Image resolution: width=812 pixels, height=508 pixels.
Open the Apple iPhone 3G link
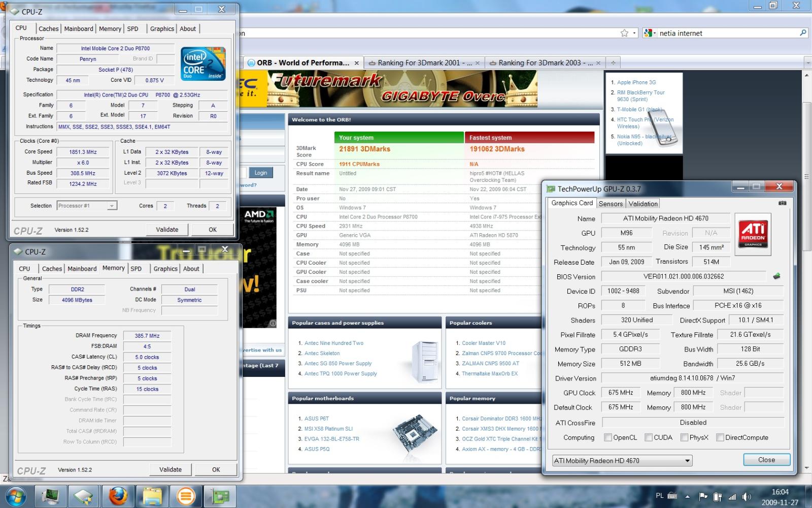coord(636,82)
